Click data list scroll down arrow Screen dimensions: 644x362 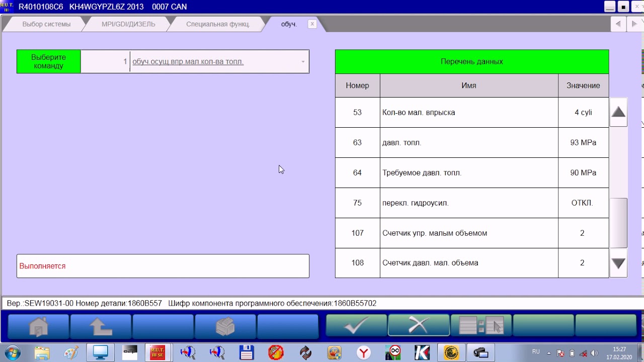pos(618,263)
